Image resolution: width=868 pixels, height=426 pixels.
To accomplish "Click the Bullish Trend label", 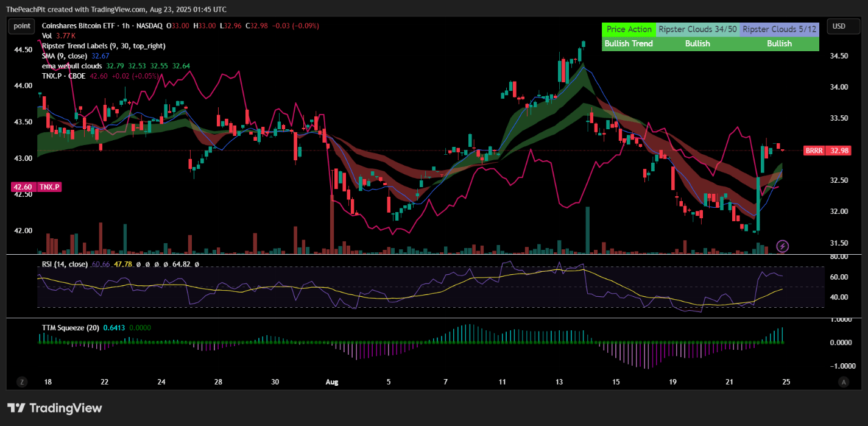I will (630, 43).
